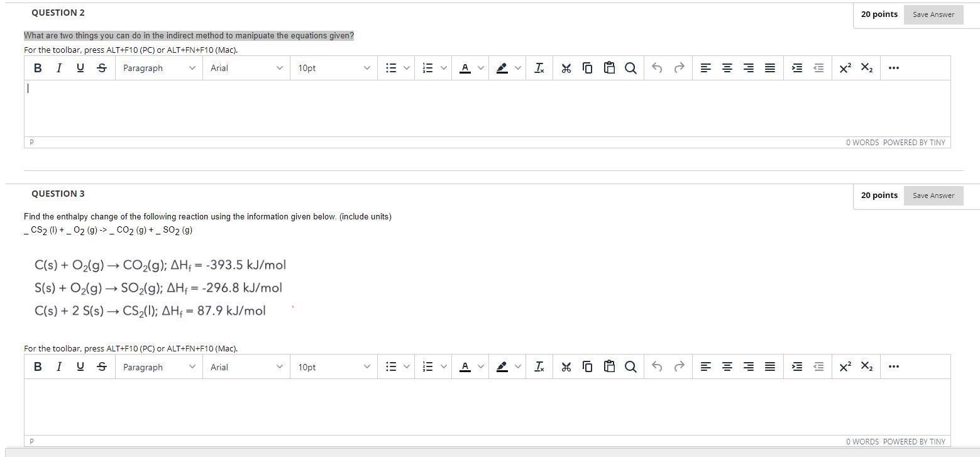Decrease indent in Question 3 toolbar

818,366
